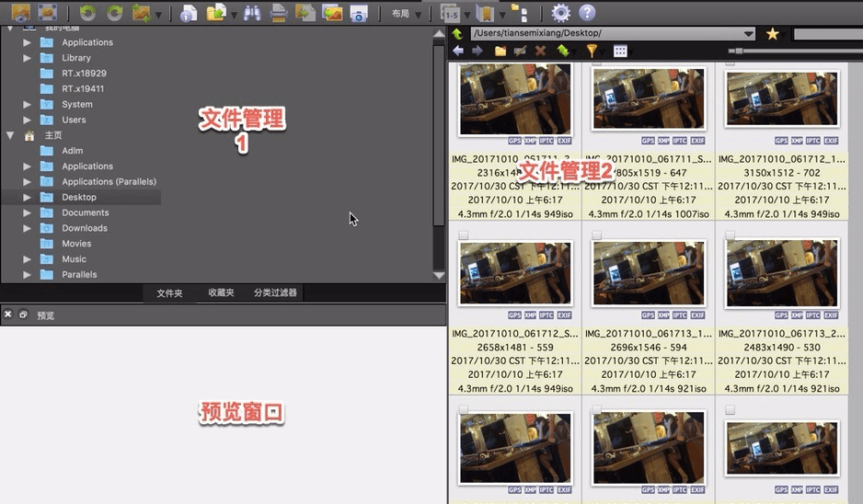Select the Movies folder
This screenshot has height=504, width=863.
pyautogui.click(x=76, y=243)
